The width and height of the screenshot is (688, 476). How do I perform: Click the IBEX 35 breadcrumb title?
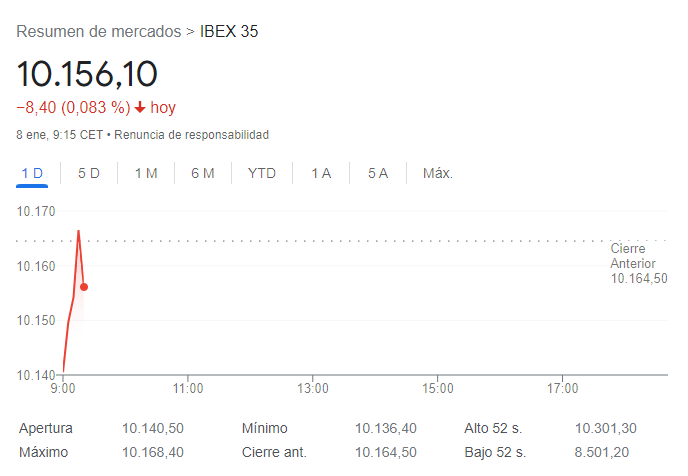pyautogui.click(x=229, y=32)
